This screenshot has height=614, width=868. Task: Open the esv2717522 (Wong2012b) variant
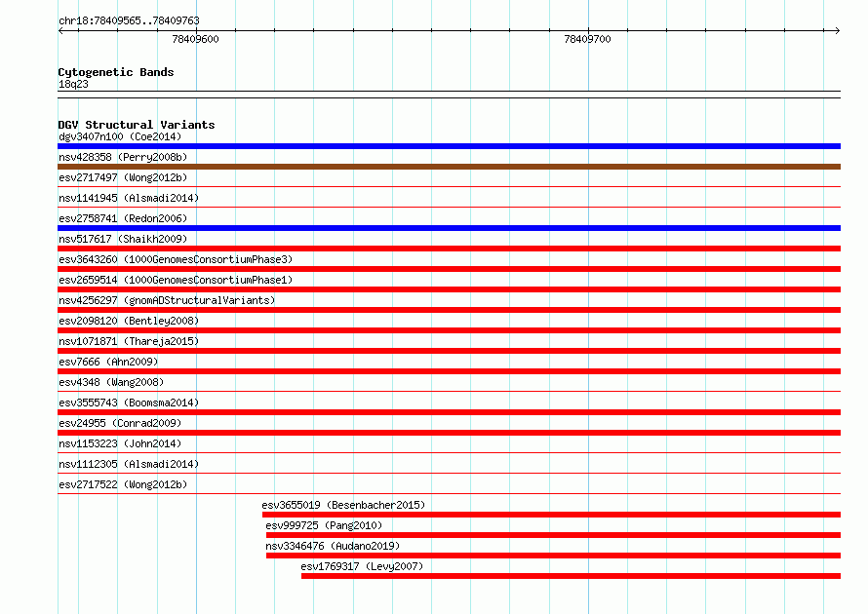[123, 484]
